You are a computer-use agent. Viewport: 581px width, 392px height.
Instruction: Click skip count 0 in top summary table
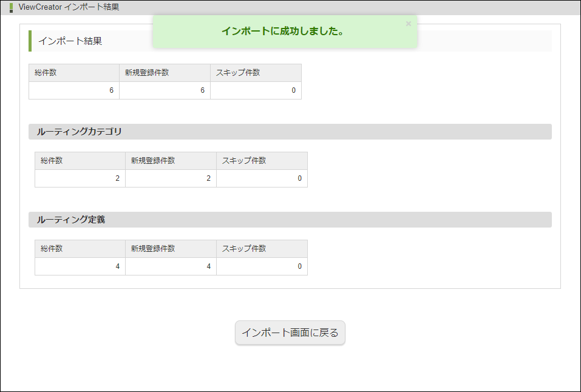pos(256,90)
